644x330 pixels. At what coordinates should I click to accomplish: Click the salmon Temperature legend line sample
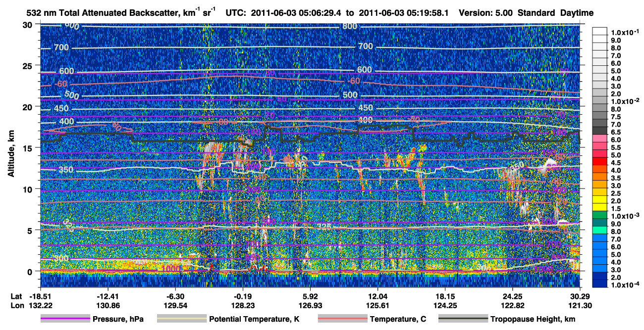(x=343, y=319)
